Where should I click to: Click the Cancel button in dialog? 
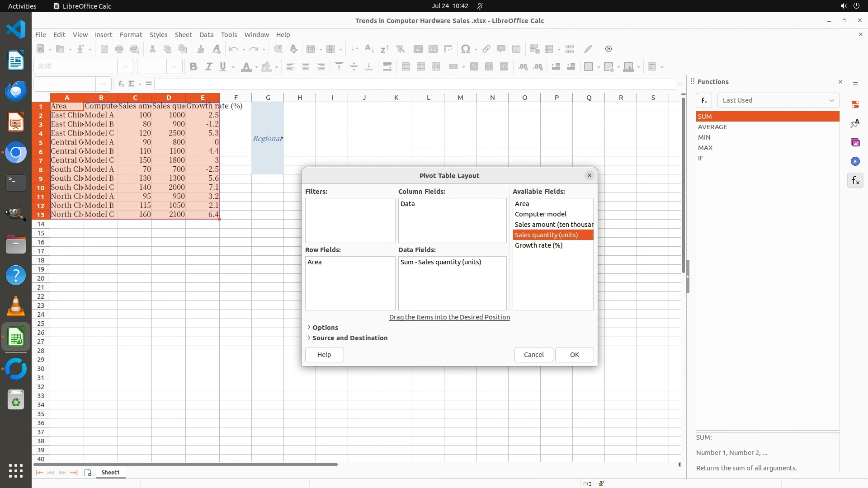[x=533, y=355]
